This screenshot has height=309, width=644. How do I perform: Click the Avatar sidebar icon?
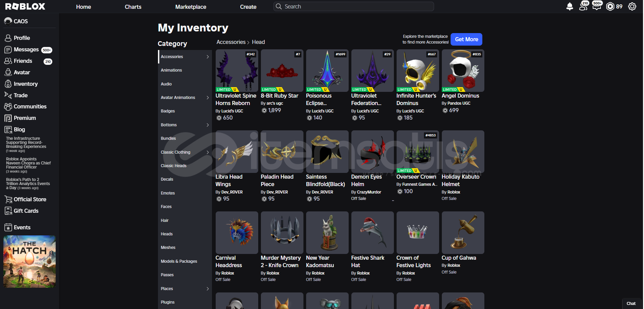[x=8, y=72]
